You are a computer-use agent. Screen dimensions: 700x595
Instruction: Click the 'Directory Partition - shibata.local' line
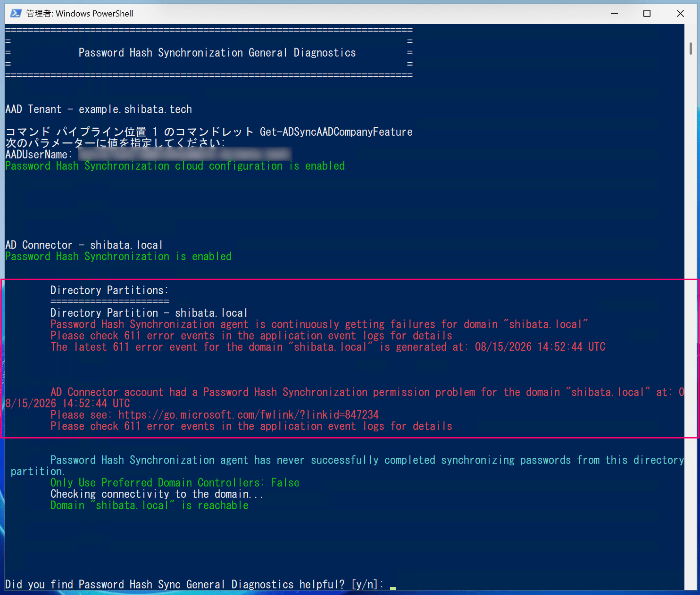[149, 313]
